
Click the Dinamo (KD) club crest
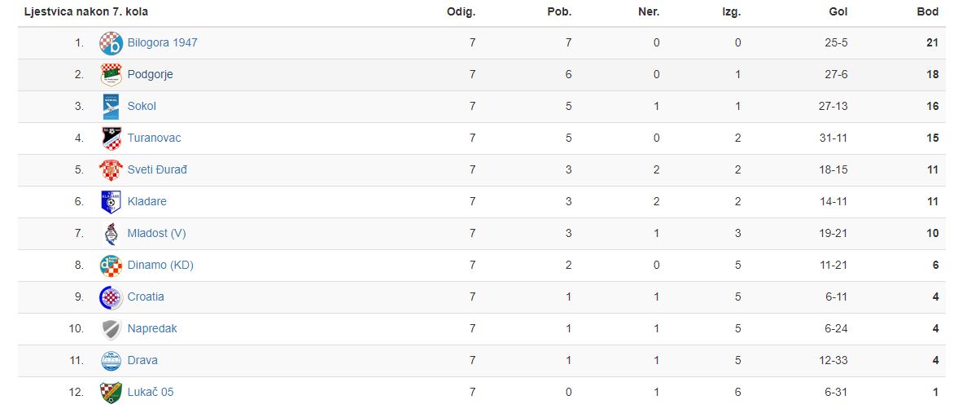[x=111, y=266]
